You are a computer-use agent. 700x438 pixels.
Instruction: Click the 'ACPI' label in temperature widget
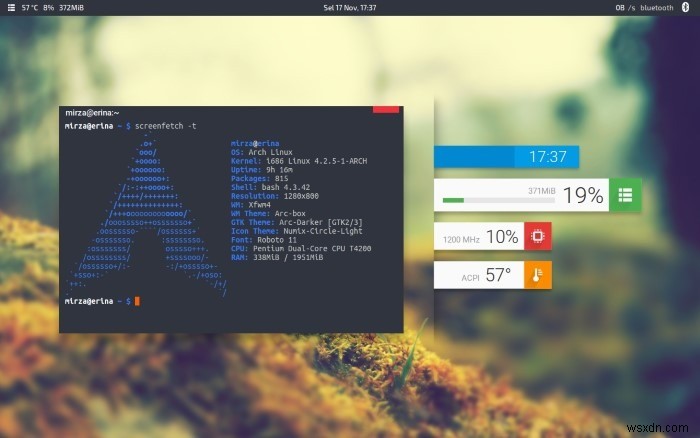pyautogui.click(x=470, y=278)
